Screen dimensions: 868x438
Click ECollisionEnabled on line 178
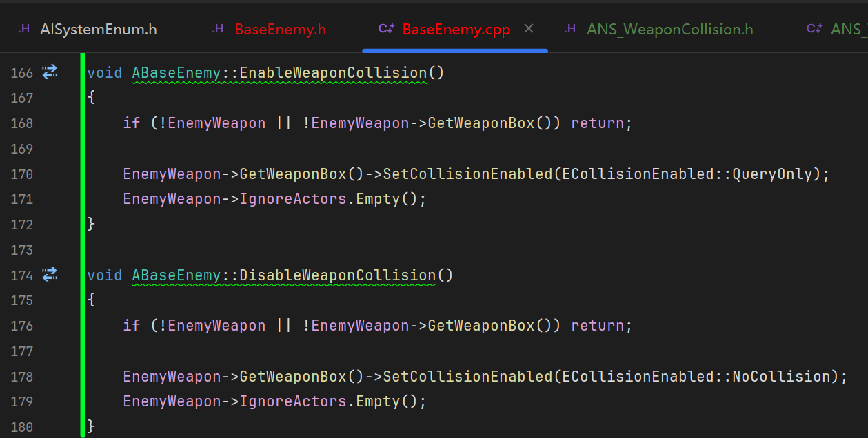point(638,376)
